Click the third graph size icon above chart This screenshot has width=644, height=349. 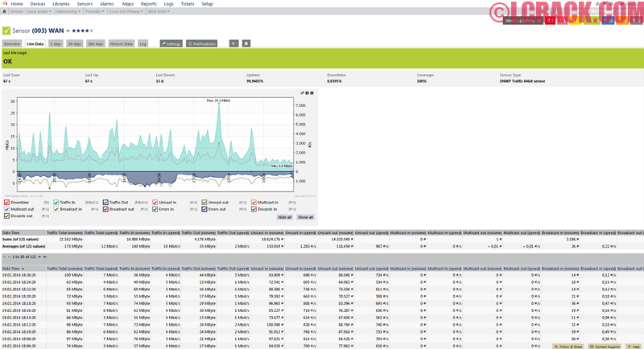[x=312, y=93]
